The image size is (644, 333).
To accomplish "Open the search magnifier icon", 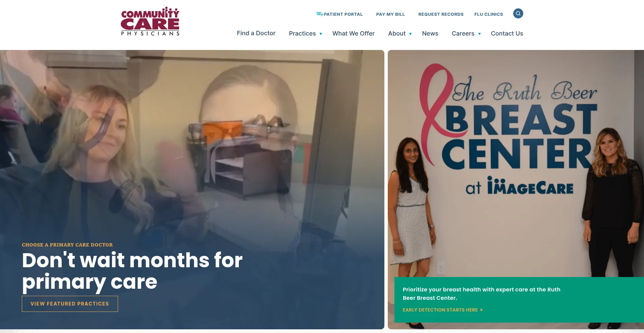I will 518,13.
